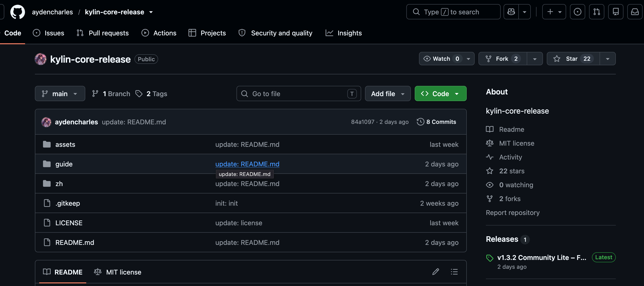Select the README tab below file list
644x286 pixels.
click(x=63, y=272)
